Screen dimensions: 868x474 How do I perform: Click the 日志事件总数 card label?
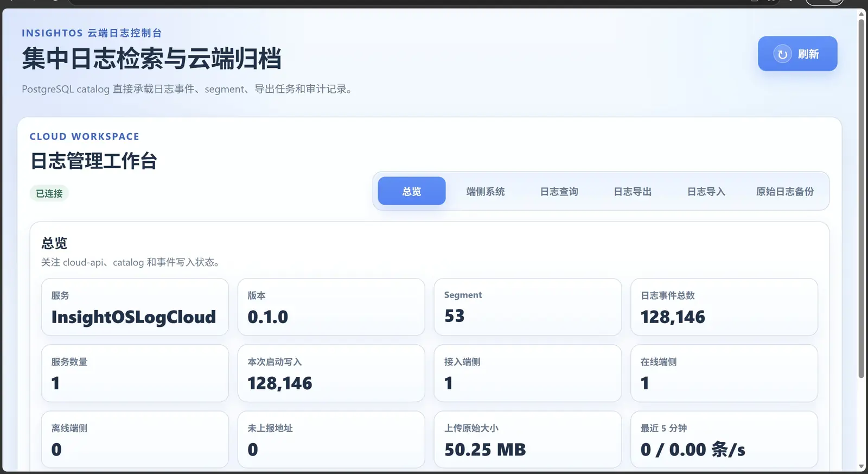[x=668, y=295]
